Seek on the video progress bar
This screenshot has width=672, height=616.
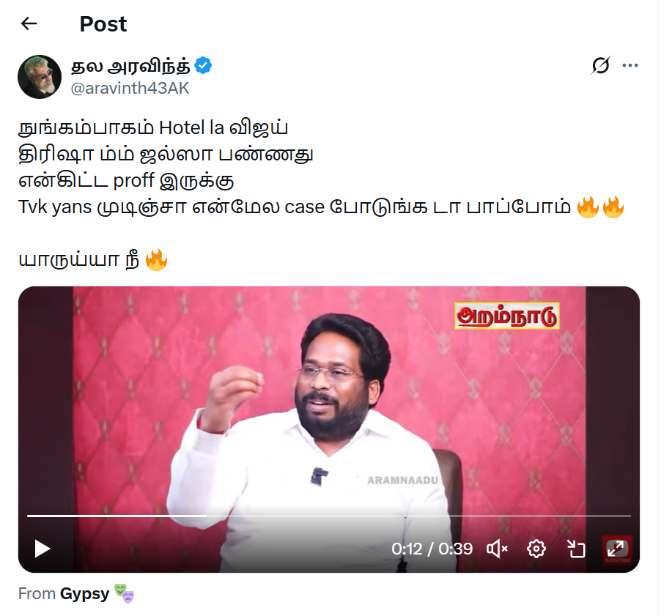(329, 516)
